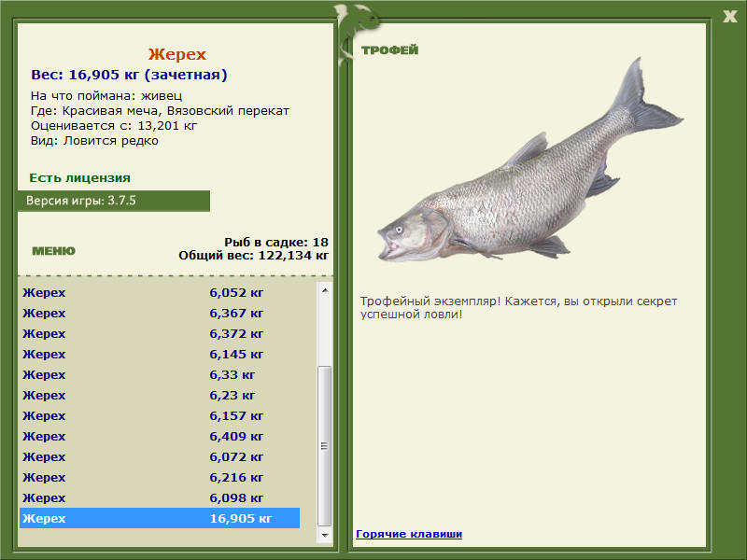Click the fish list scrollbar thumb

(x=324, y=446)
